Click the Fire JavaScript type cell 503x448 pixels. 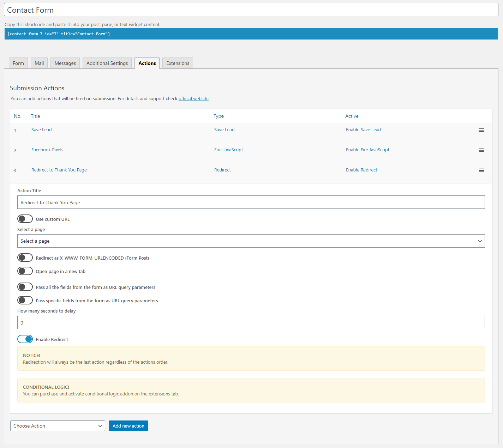(x=228, y=150)
